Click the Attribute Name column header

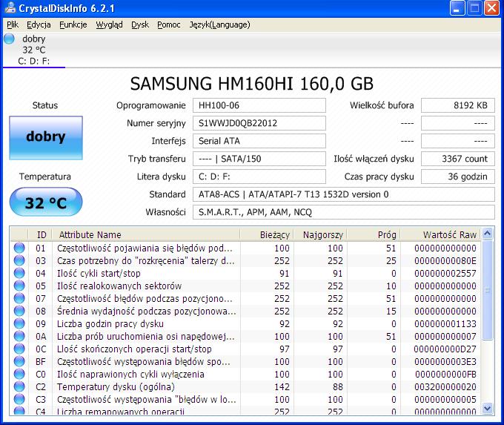pyautogui.click(x=146, y=235)
